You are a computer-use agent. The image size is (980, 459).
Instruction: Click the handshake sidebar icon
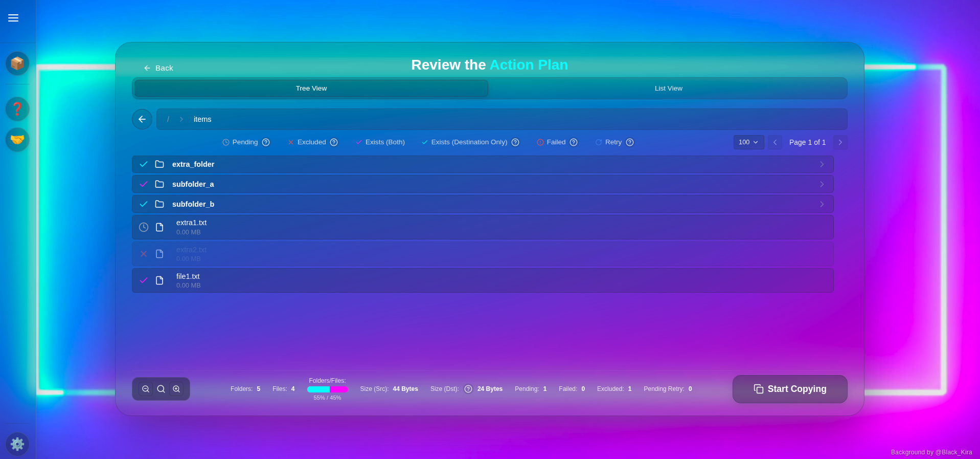coord(17,140)
